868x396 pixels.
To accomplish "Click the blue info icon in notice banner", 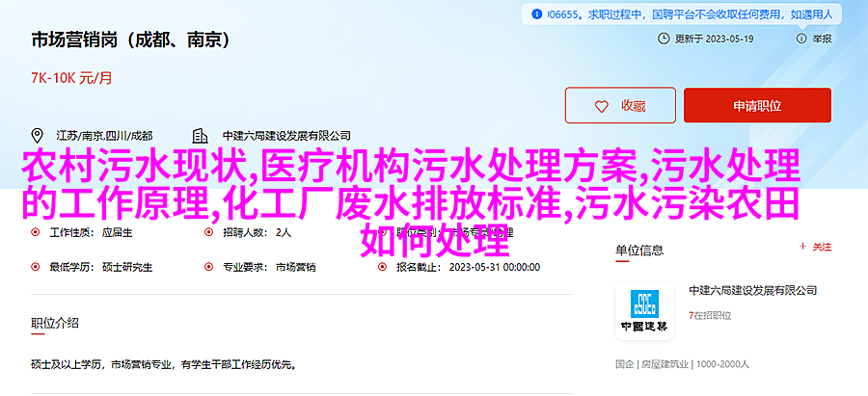I will 536,14.
